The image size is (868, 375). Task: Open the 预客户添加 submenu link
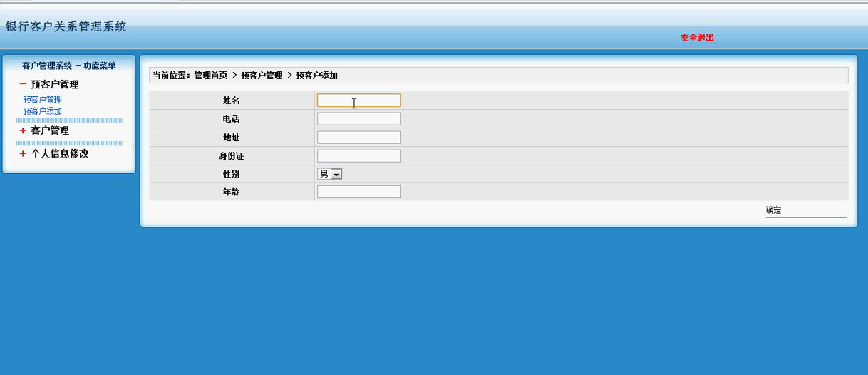(x=43, y=111)
